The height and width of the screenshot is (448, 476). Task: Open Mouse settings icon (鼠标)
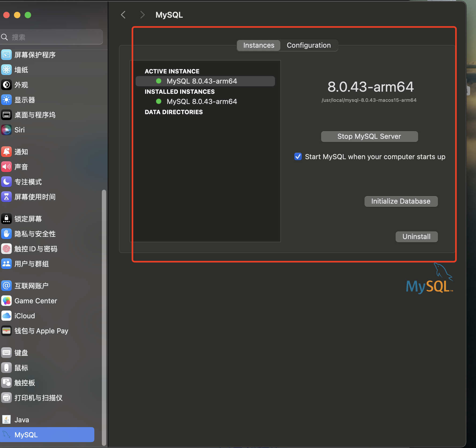tap(6, 368)
